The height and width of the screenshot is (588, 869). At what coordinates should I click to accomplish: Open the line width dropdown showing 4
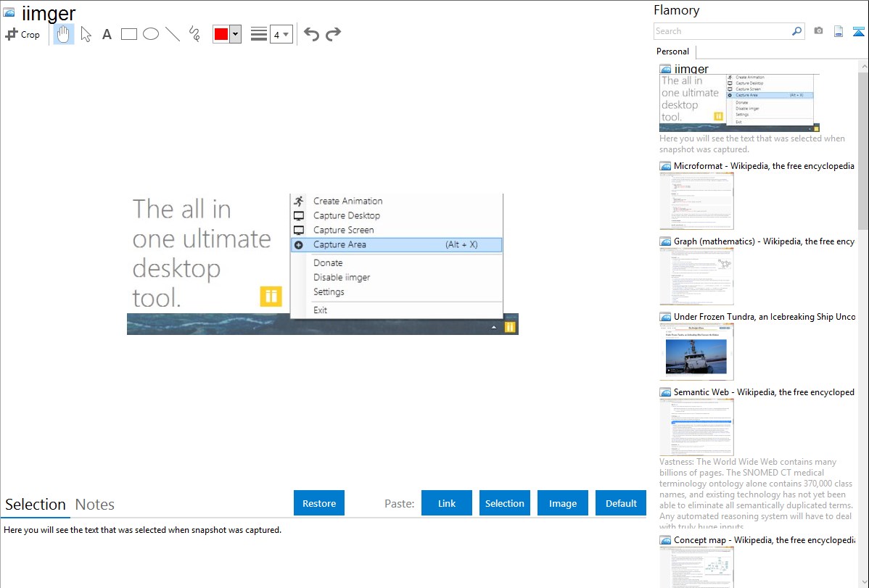click(x=281, y=34)
